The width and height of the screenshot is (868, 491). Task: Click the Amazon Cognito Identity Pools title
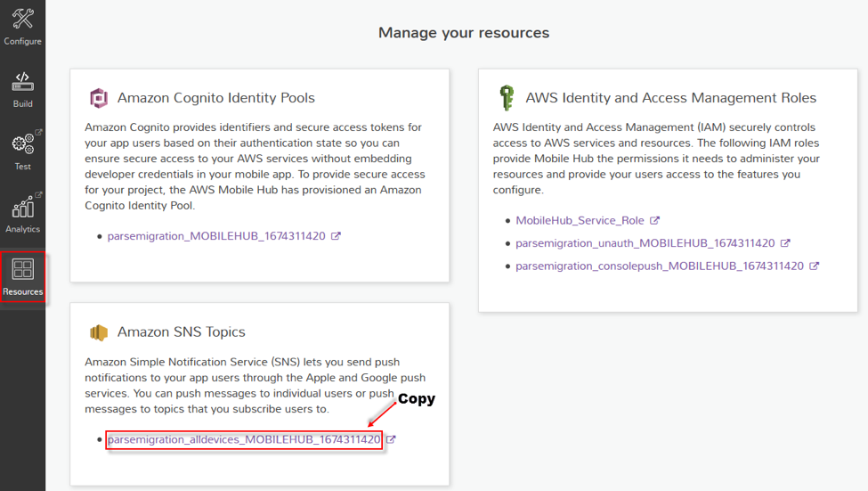pyautogui.click(x=216, y=98)
